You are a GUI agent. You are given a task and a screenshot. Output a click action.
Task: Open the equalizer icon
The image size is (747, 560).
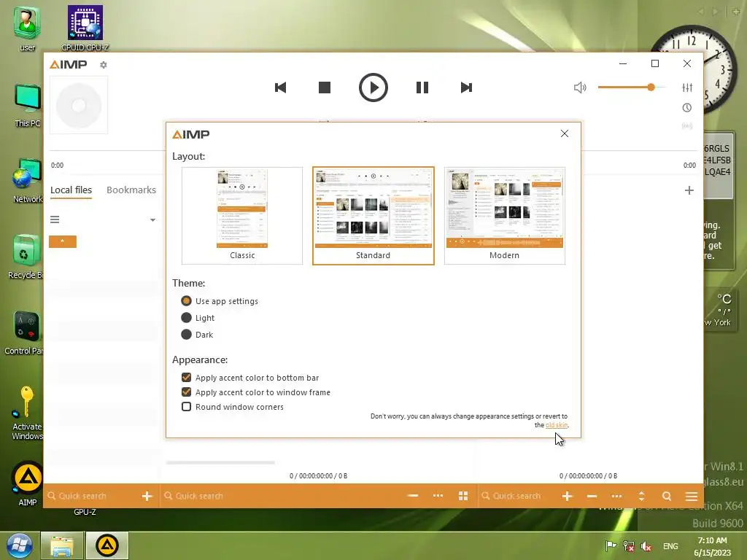687,87
